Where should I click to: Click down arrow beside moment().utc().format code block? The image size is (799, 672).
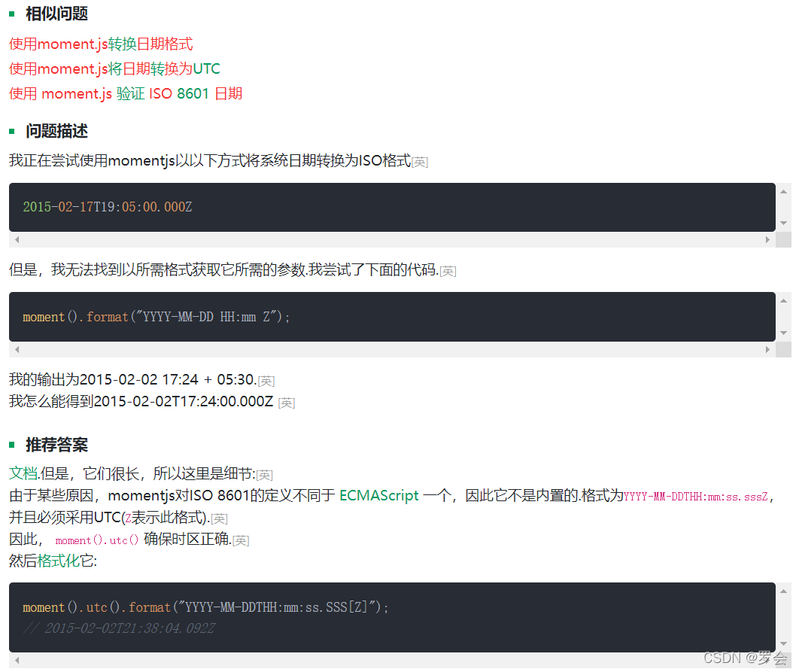pos(783,644)
